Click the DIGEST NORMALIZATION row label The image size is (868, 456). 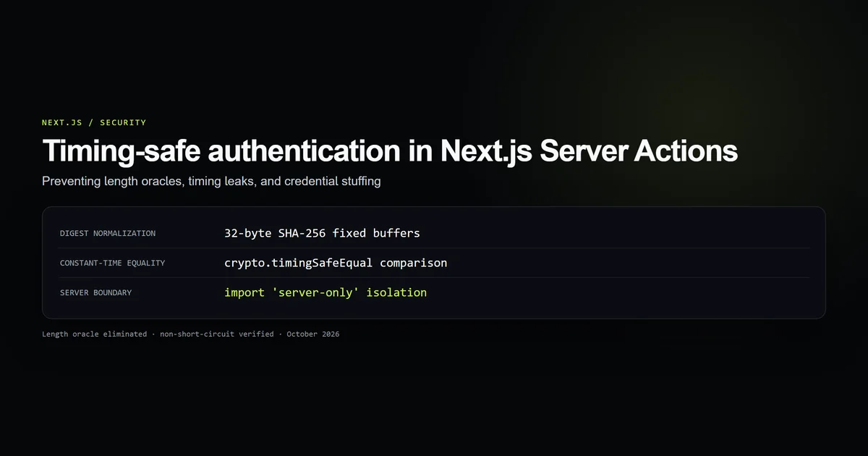coord(108,233)
